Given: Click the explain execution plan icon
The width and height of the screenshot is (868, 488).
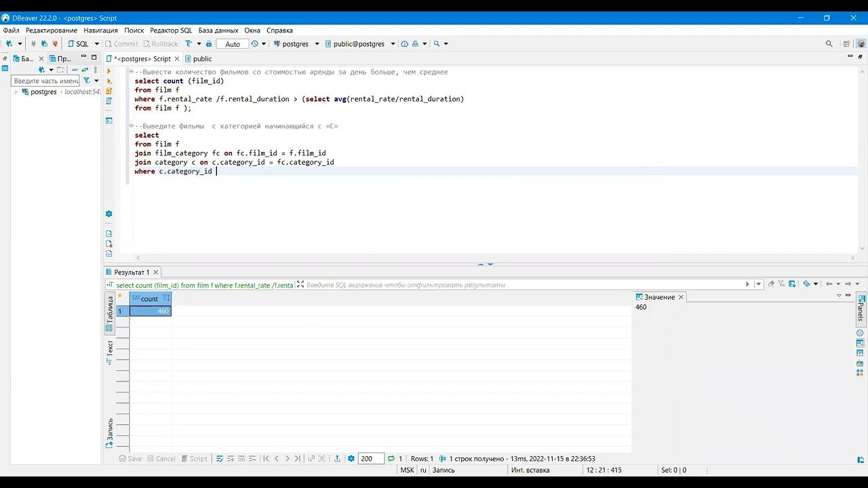Looking at the screenshot, I should (108, 101).
